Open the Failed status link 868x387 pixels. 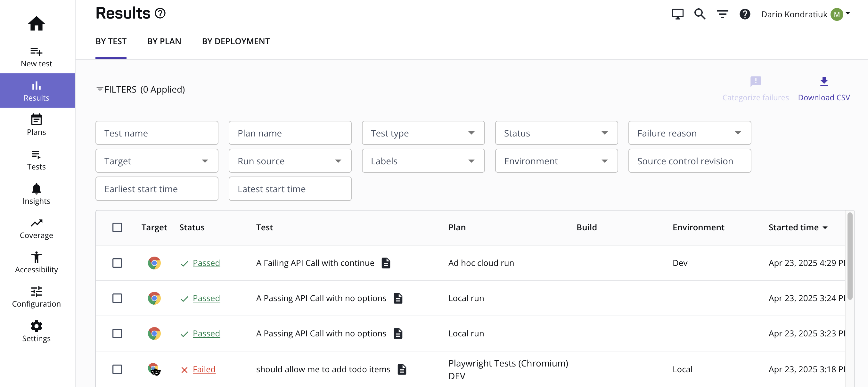coord(204,369)
